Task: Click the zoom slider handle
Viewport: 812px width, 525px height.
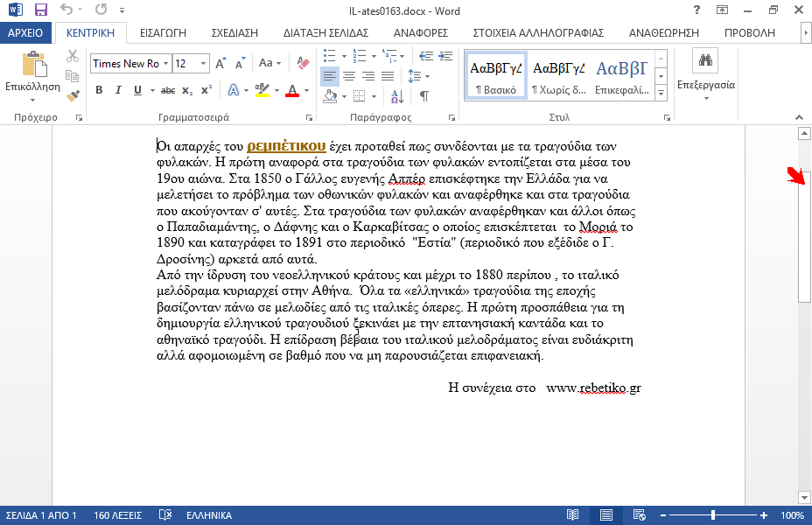Action: pyautogui.click(x=713, y=515)
